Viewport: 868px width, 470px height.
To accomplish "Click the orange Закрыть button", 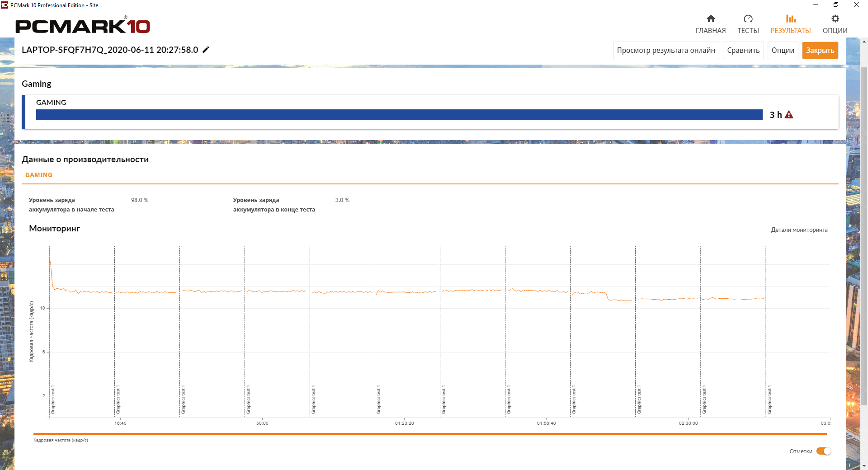I will click(x=820, y=50).
